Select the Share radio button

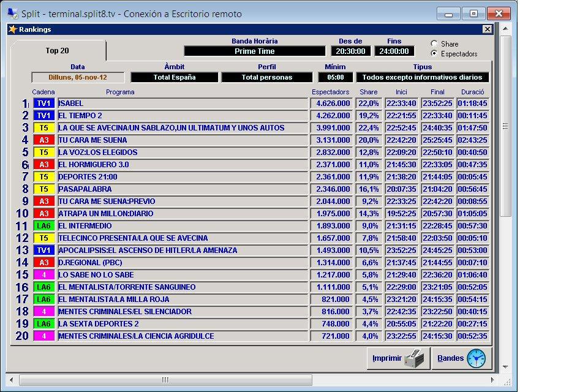click(x=434, y=43)
